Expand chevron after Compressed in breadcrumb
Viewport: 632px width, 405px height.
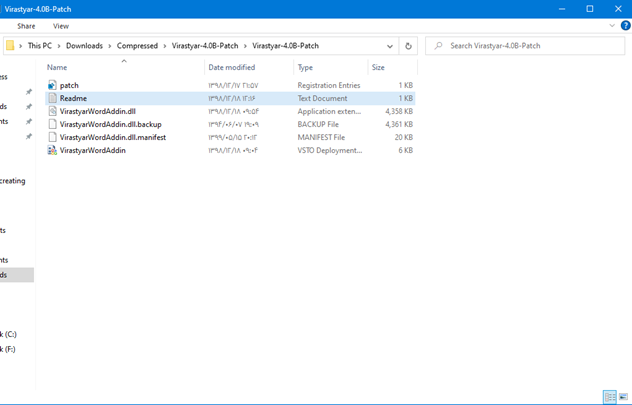tap(165, 46)
